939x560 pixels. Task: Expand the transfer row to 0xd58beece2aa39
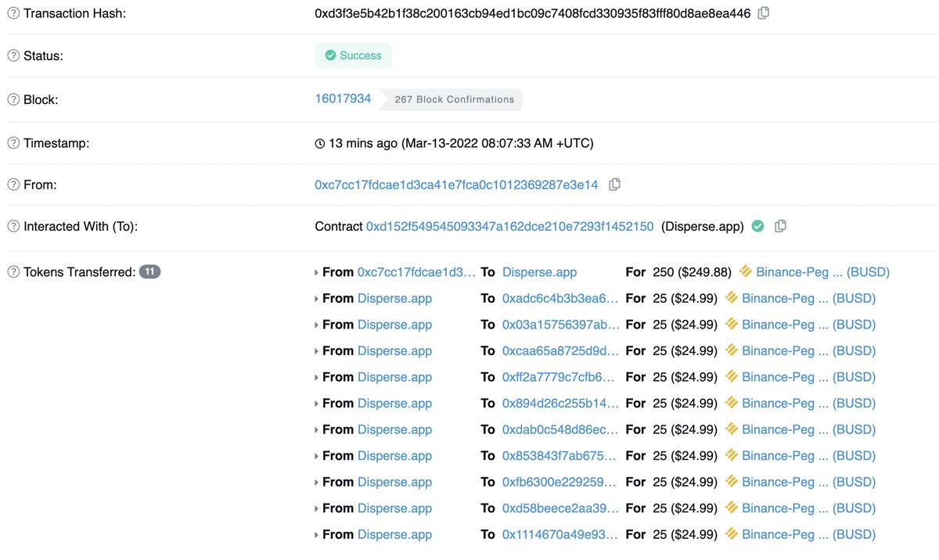click(316, 508)
